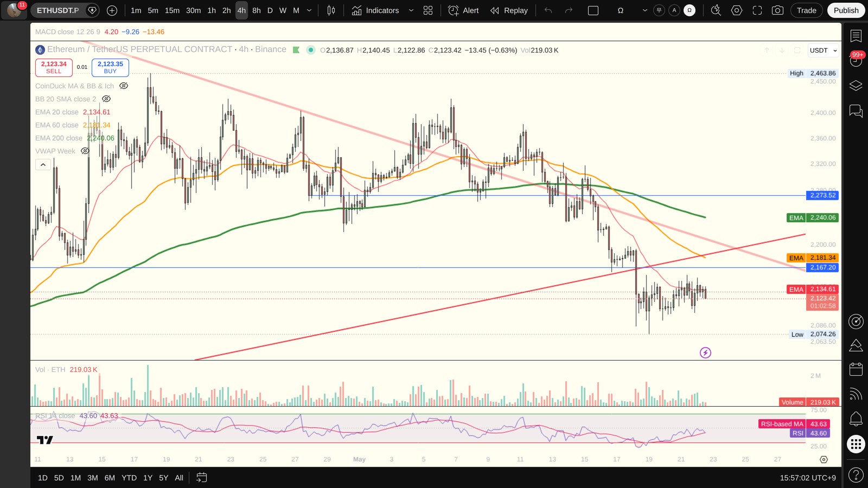Select the 4h timeframe
Screen dimensions: 868x488
point(241,10)
